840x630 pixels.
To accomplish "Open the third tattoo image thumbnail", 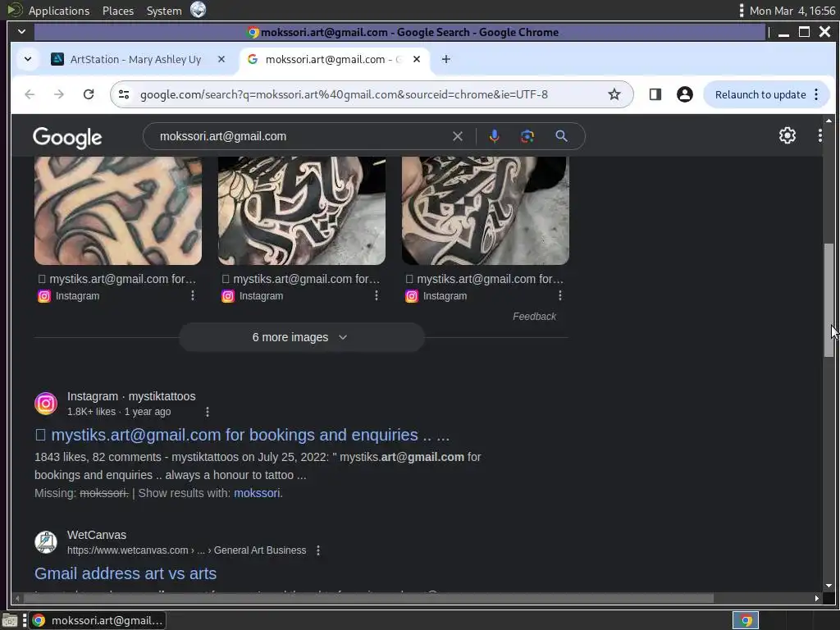I will point(486,211).
